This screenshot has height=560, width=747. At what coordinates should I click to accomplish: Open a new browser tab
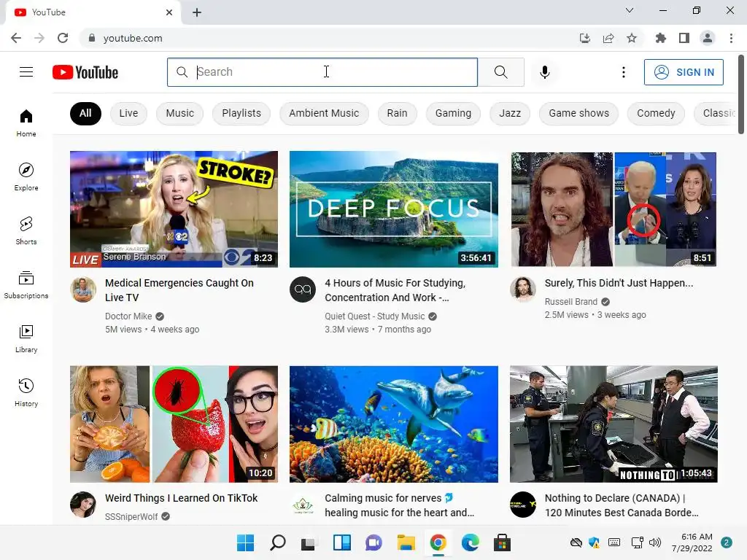coord(197,12)
